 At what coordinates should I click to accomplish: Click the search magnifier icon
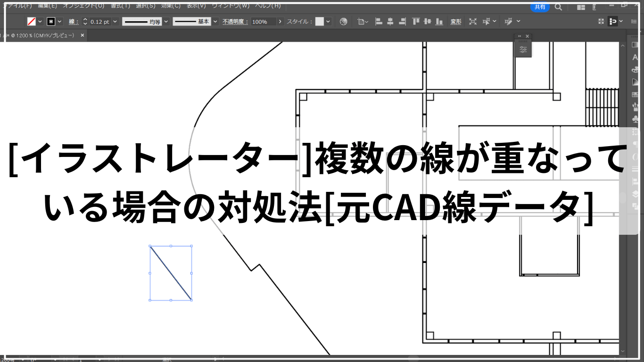(x=558, y=7)
